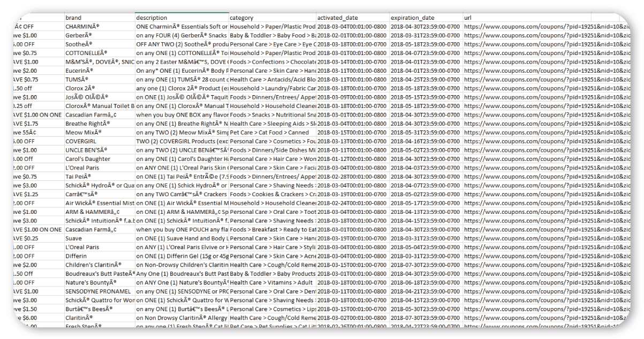
Task: Select category "Foods > Confections > Chocolate"
Action: 272,62
